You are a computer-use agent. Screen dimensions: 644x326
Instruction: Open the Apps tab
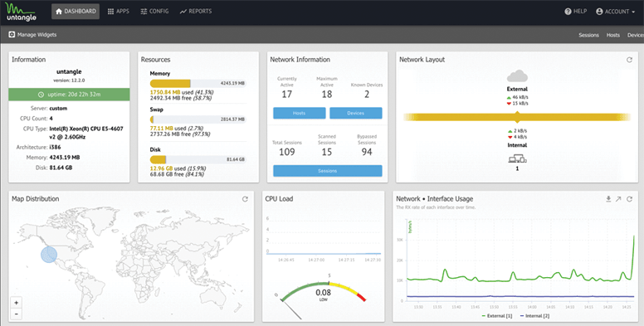119,12
